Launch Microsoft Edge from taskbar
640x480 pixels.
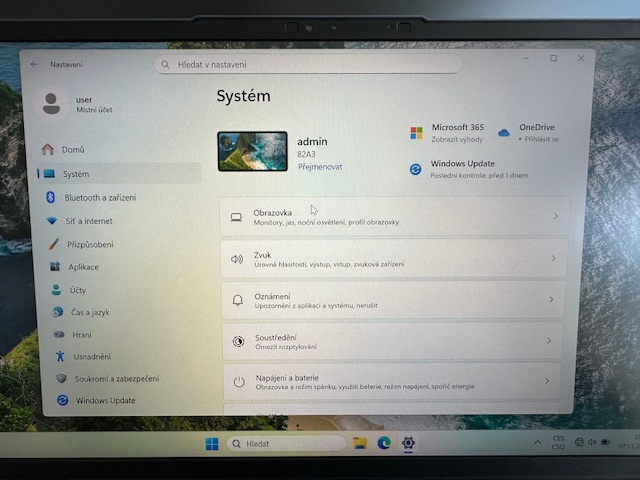[x=384, y=442]
